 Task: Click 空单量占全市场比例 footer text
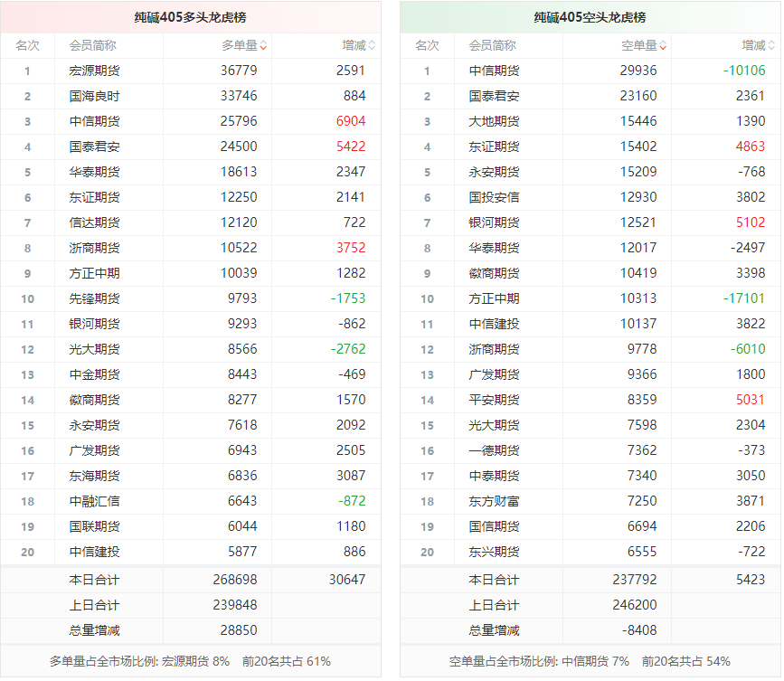[590, 661]
